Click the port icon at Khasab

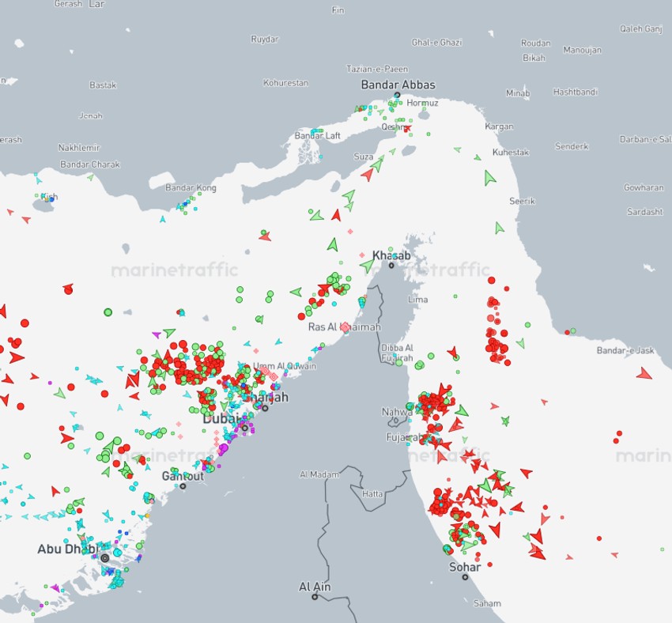click(393, 264)
